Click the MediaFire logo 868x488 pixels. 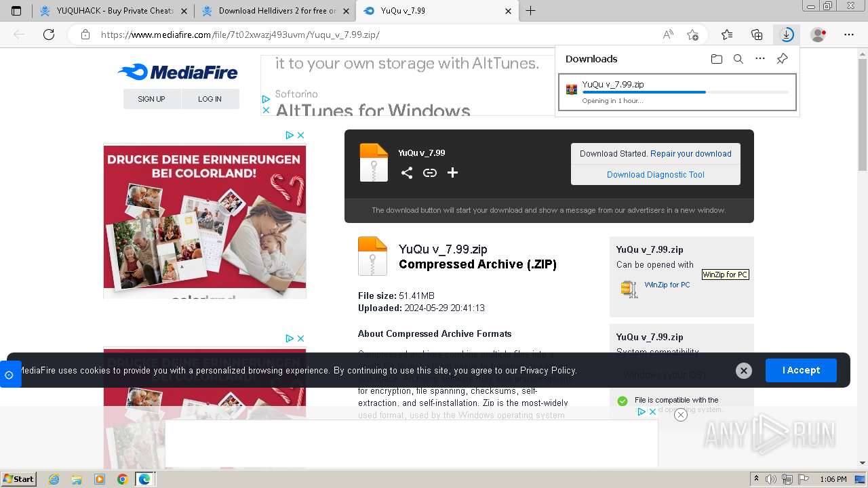coord(178,73)
